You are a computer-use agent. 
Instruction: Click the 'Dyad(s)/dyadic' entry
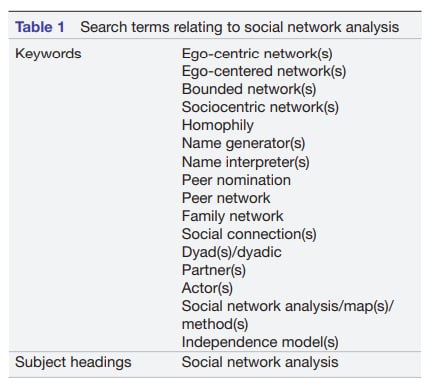click(x=232, y=252)
